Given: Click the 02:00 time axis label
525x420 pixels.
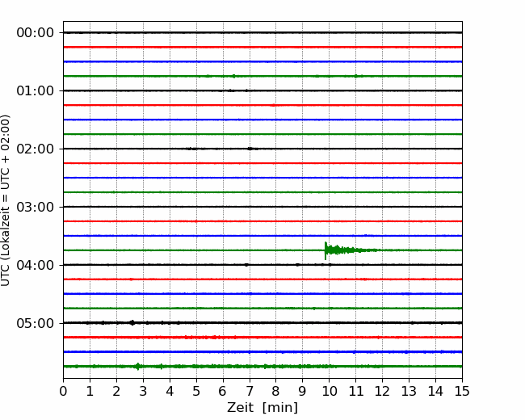Looking at the screenshot, I should pyautogui.click(x=36, y=149).
